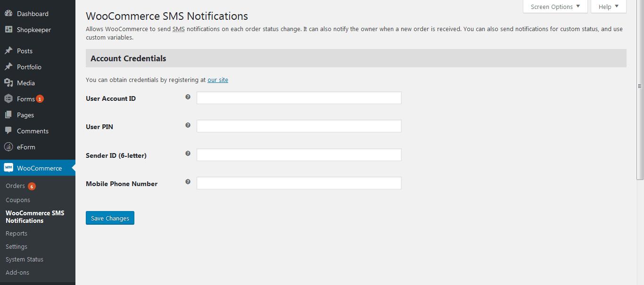644x285 pixels.
Task: Open the Coupons submenu item
Action: pyautogui.click(x=18, y=200)
